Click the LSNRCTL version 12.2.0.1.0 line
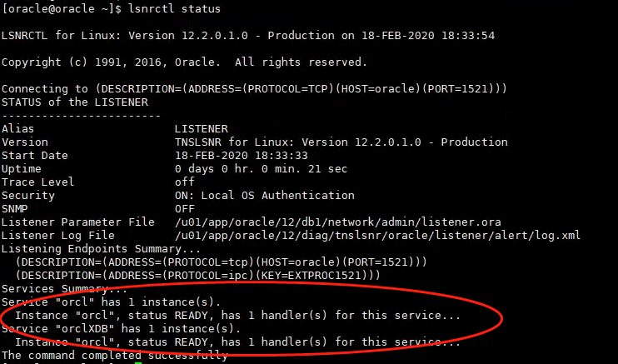This screenshot has width=618, height=364. coord(248,36)
